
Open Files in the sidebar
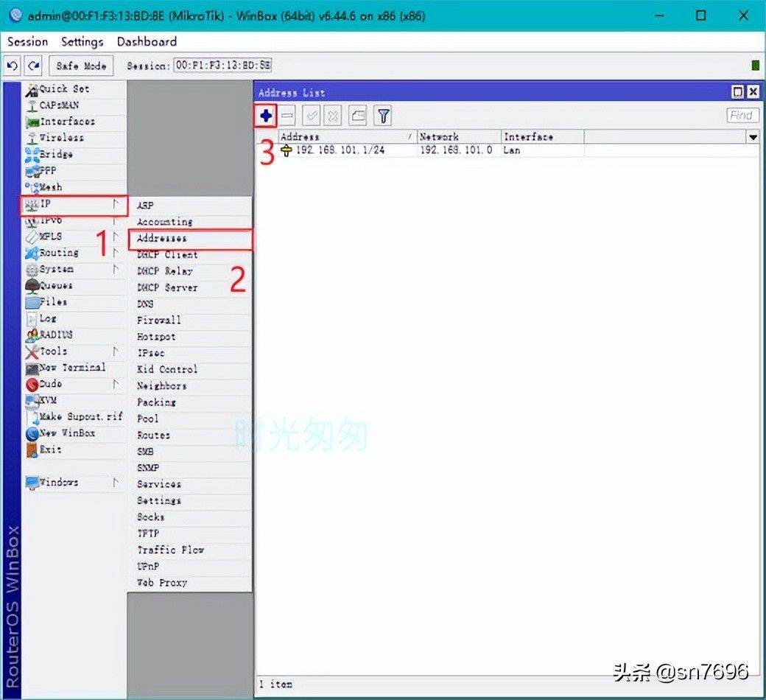(74, 302)
